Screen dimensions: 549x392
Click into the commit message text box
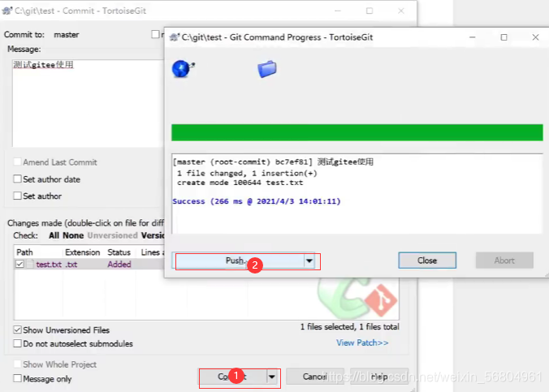[88, 103]
